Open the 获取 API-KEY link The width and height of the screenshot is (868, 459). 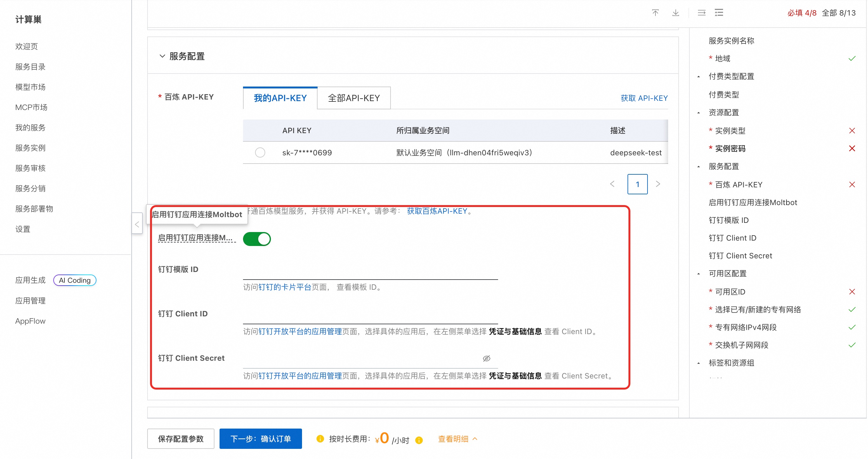pos(644,98)
